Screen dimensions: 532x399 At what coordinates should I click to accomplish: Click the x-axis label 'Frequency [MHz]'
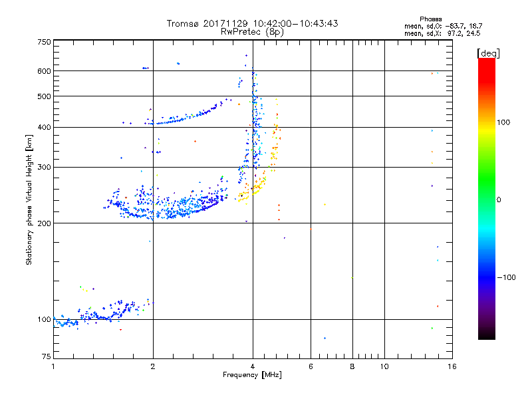coord(252,375)
